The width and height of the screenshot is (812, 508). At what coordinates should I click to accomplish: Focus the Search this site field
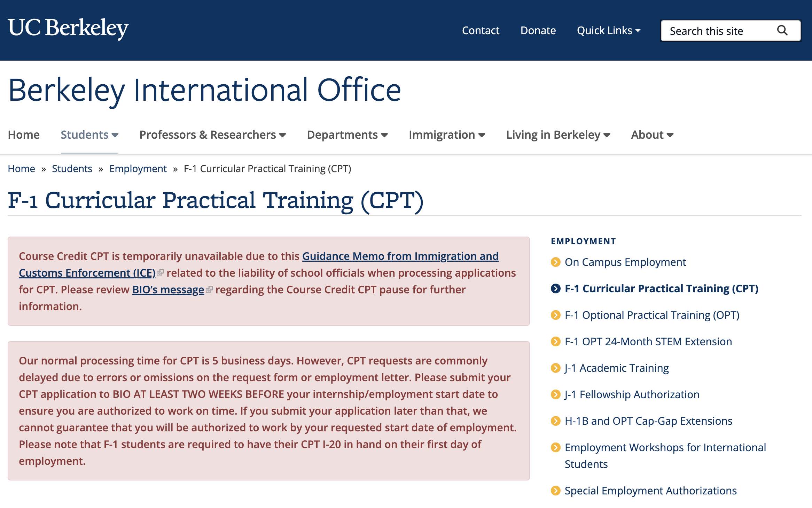click(731, 31)
